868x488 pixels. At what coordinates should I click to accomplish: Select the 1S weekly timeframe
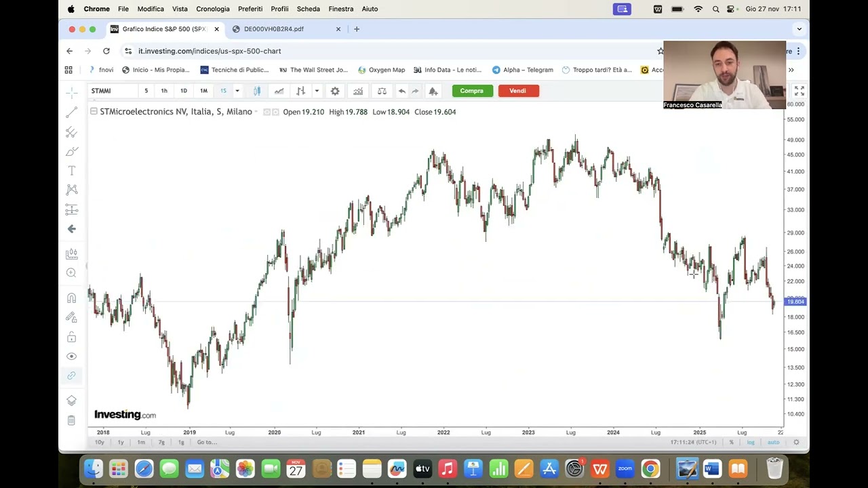223,91
